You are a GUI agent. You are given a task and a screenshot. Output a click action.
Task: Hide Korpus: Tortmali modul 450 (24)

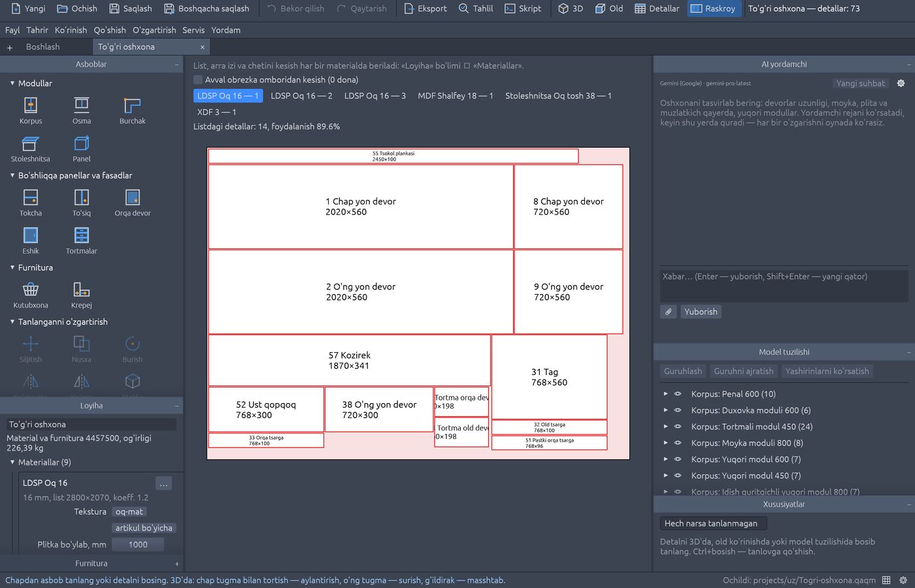pos(678,427)
